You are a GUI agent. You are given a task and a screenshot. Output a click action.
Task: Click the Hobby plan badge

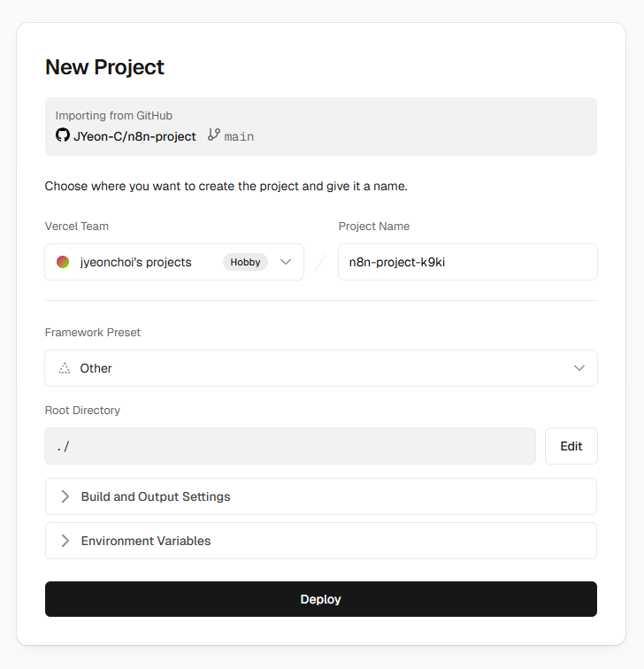[x=245, y=262]
